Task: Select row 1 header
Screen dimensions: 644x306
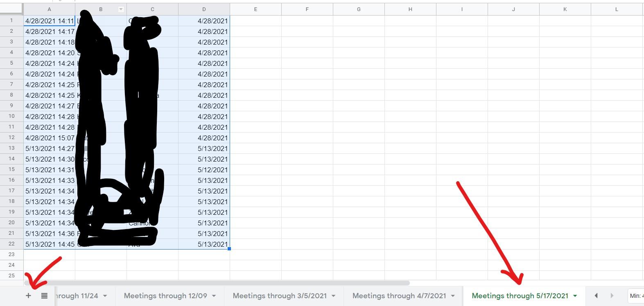Action: click(11, 20)
